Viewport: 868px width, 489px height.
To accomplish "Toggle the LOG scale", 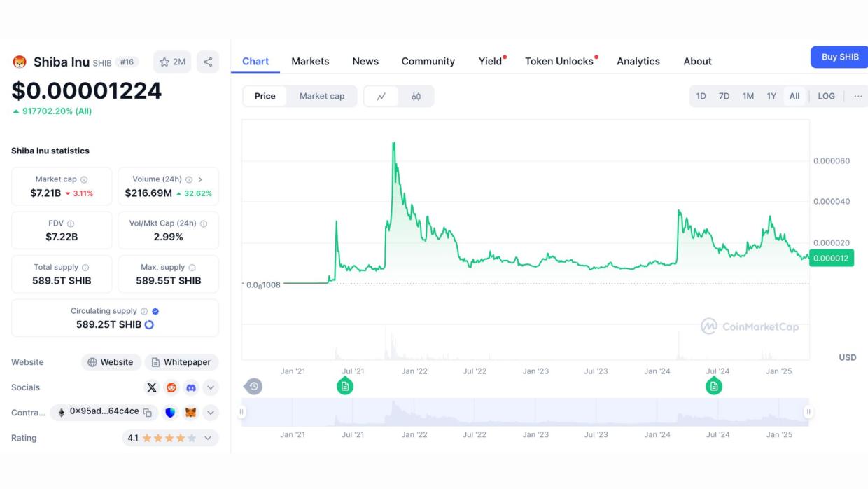I will click(826, 97).
